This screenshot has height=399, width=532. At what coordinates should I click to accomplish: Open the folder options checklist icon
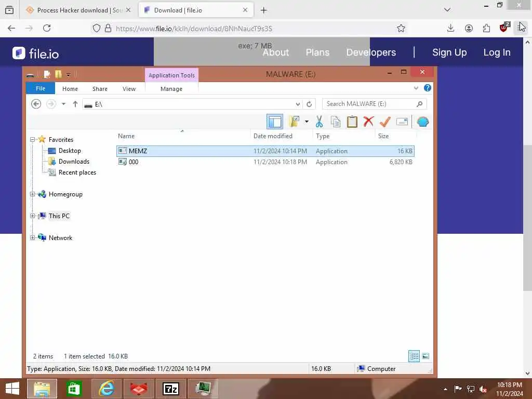tap(294, 122)
